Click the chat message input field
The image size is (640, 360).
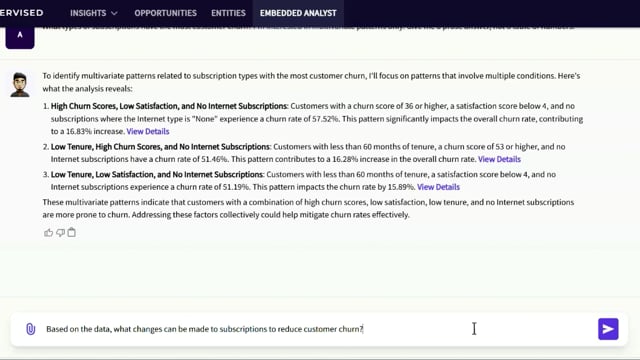pos(316,329)
